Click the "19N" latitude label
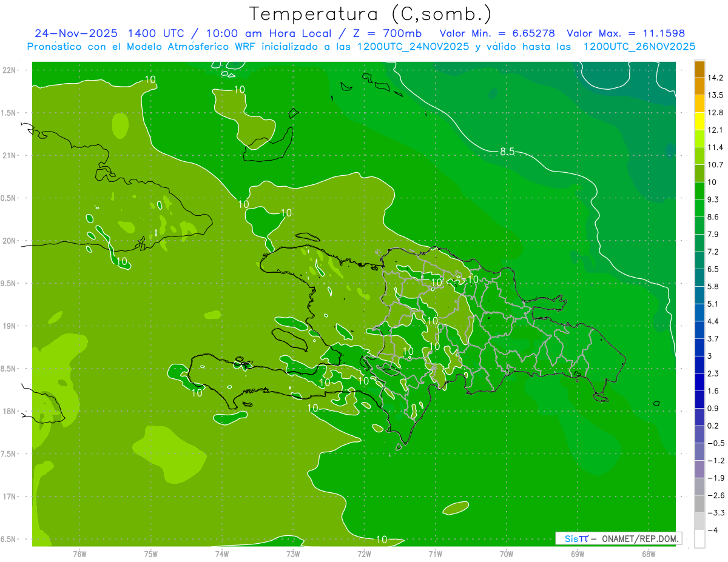728x562 pixels. pos(10,326)
